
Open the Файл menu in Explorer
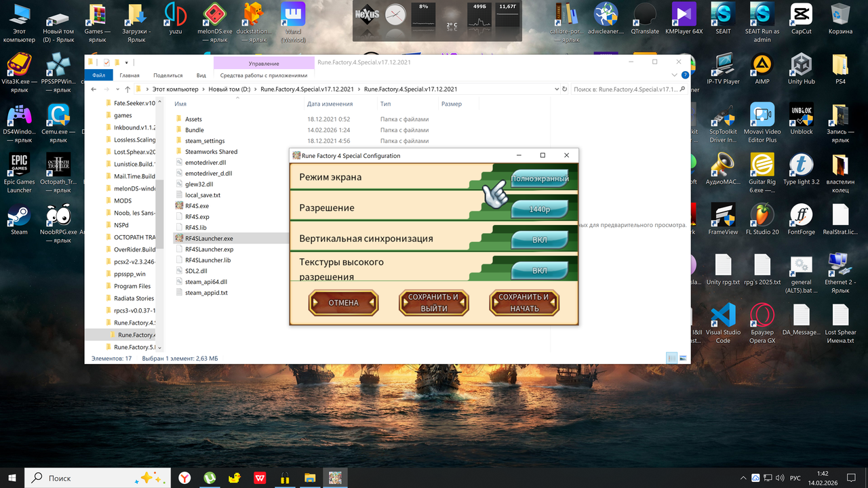(x=98, y=75)
